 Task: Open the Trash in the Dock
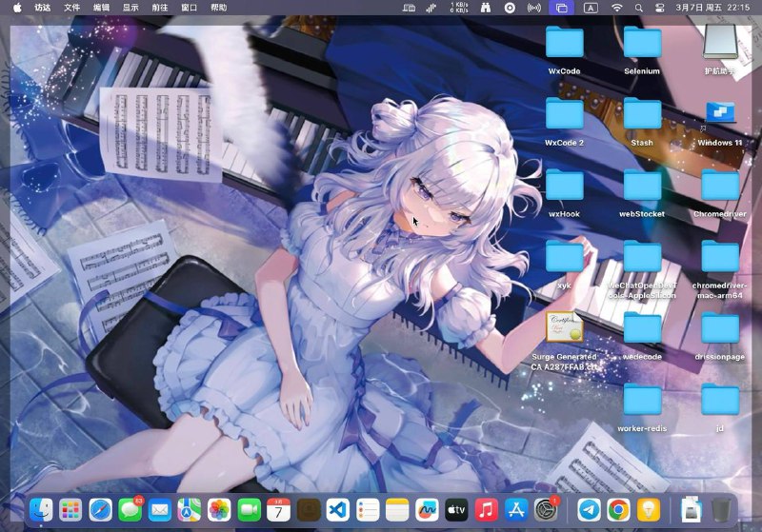721,510
